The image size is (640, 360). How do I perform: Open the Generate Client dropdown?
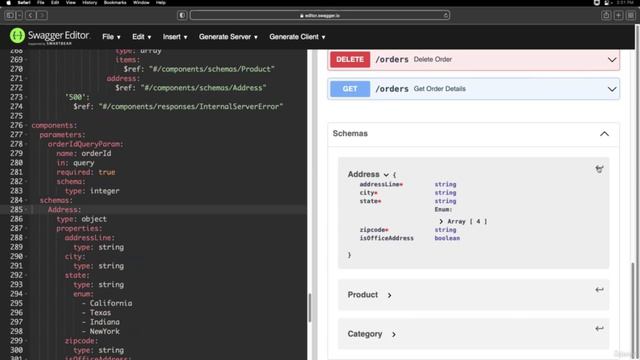(297, 37)
